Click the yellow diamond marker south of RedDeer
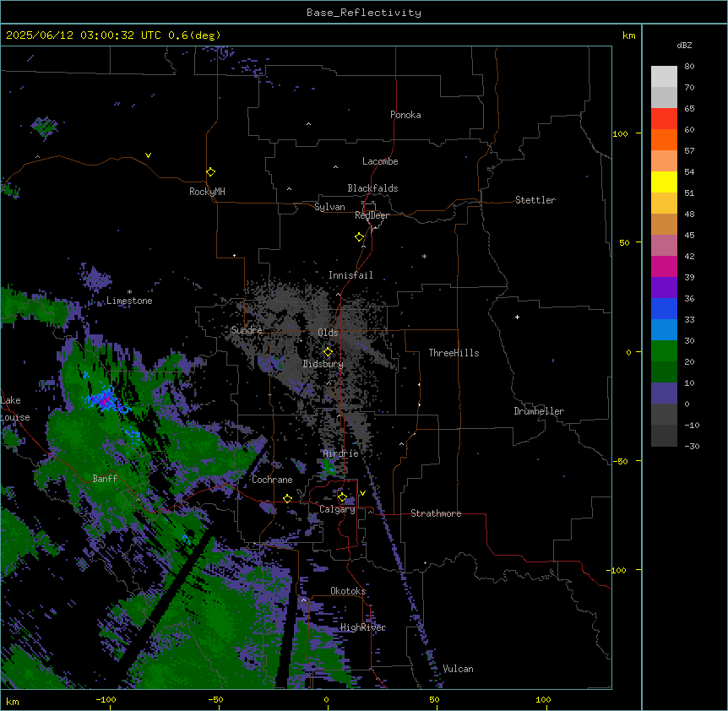The height and width of the screenshot is (711, 728). coord(360,237)
